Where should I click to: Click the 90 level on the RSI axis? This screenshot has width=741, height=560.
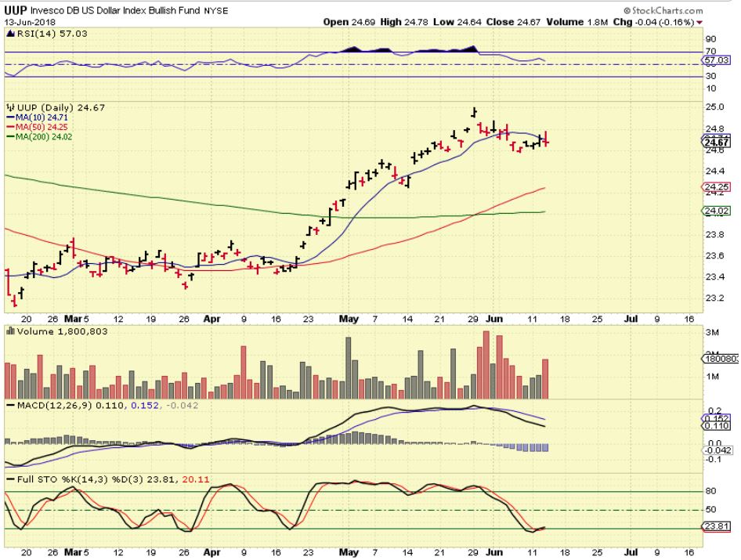(x=710, y=39)
